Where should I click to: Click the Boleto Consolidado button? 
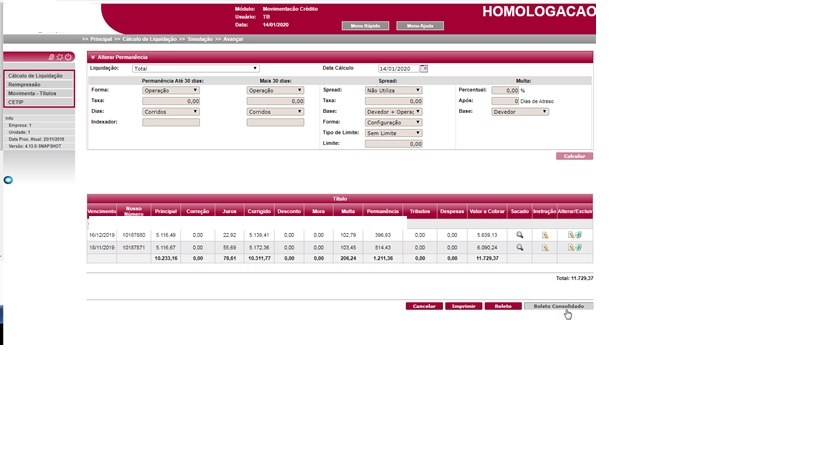[x=558, y=306]
